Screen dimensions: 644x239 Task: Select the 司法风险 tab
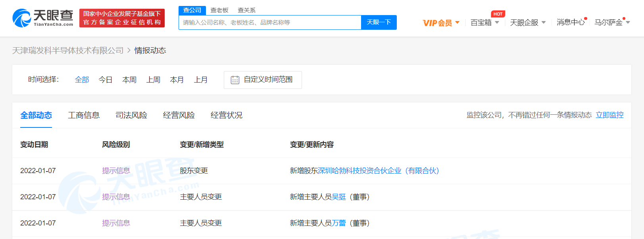click(131, 115)
